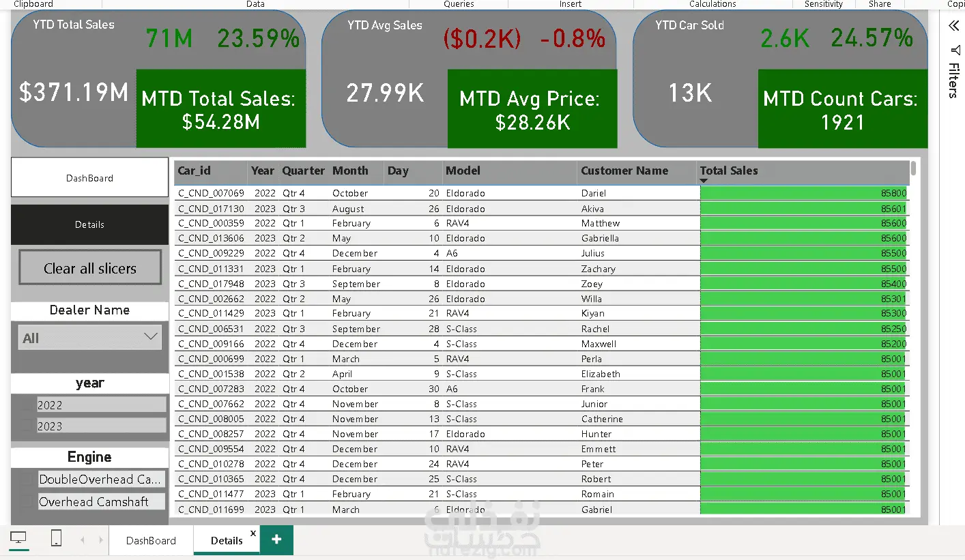
Task: Click the 85800 Total Sales data bar
Action: [x=804, y=193]
